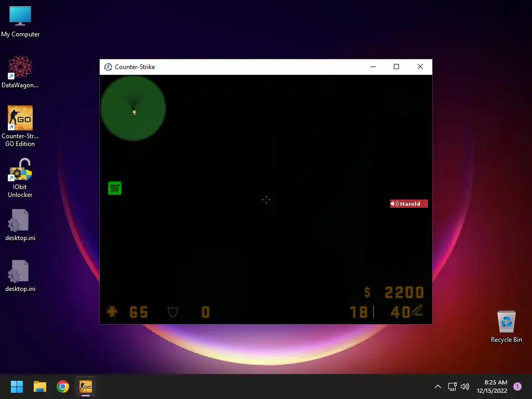Screen dimensions: 532x399
Task: Open File Explorer from taskbar
Action: tap(39, 387)
